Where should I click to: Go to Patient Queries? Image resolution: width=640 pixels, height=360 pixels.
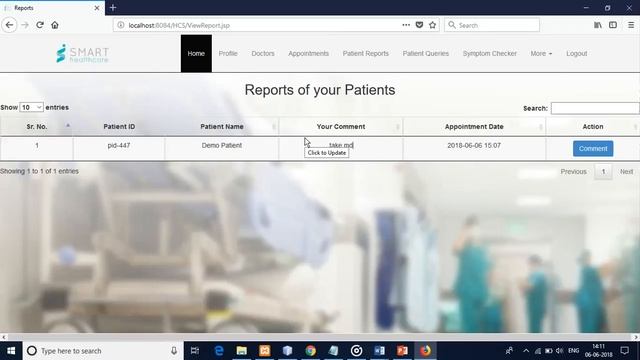(x=426, y=53)
